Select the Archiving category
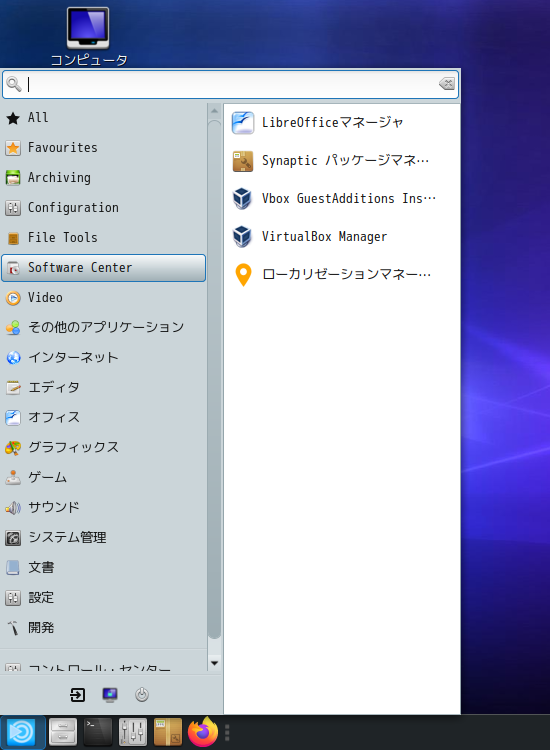 [x=103, y=178]
